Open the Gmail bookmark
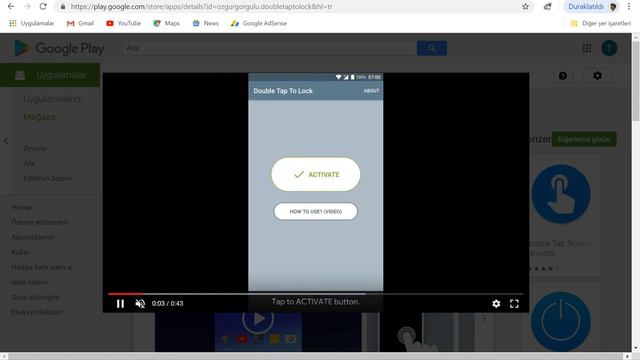The height and width of the screenshot is (360, 640). 80,23
